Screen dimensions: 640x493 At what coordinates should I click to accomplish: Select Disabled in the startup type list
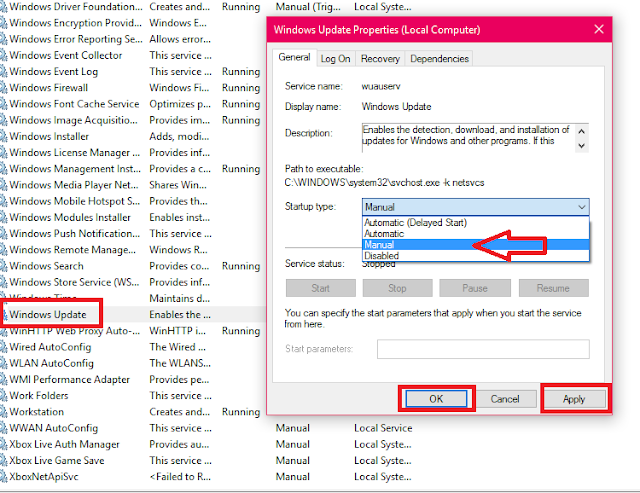click(x=381, y=256)
